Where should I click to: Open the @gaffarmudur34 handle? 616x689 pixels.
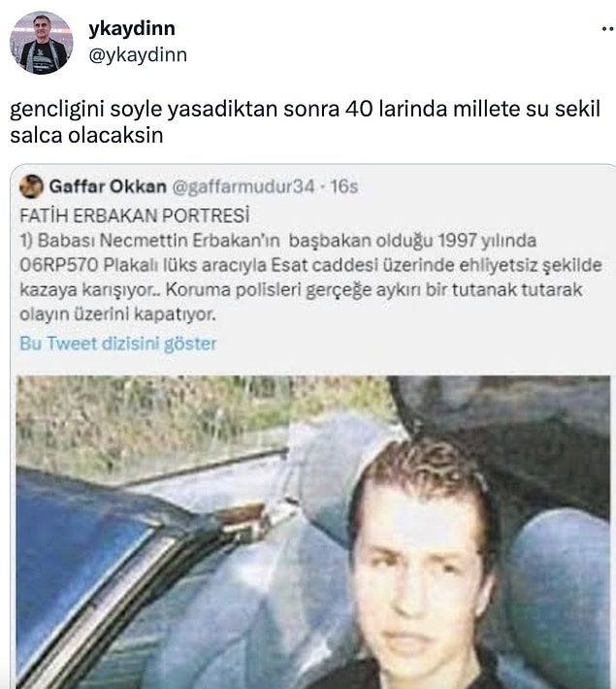tap(243, 186)
